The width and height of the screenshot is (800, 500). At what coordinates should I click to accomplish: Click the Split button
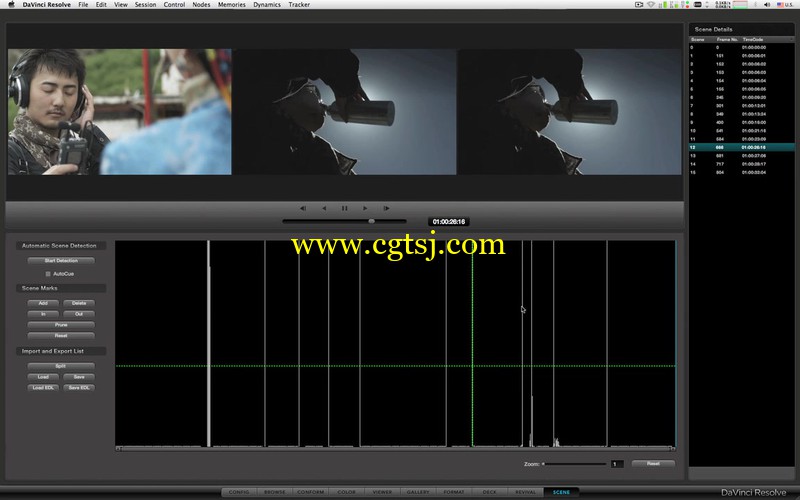point(61,366)
